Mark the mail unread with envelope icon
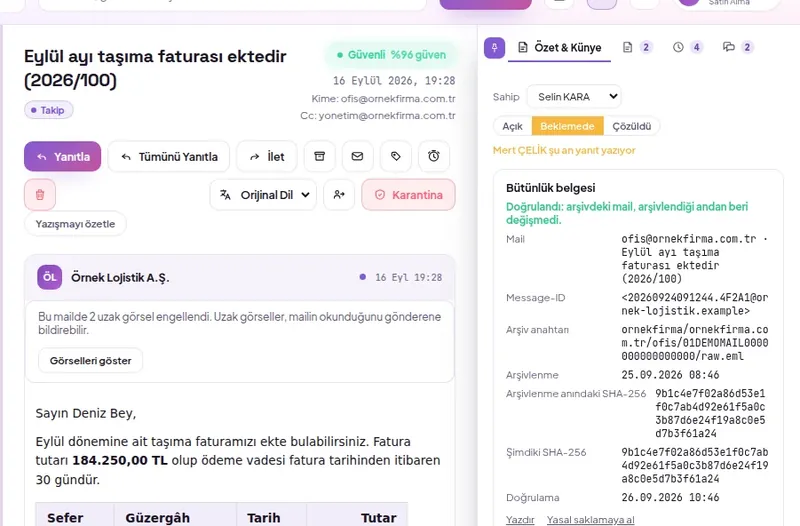Image resolution: width=800 pixels, height=526 pixels. click(x=357, y=156)
